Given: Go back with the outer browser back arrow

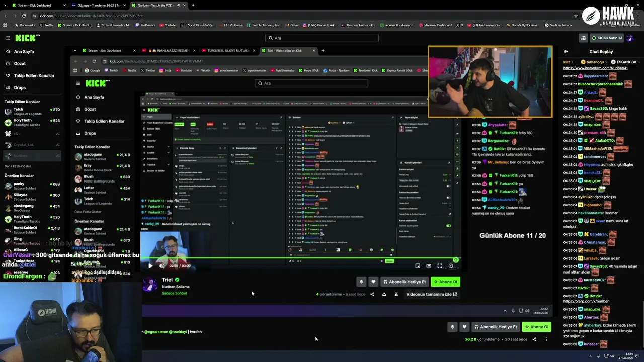Looking at the screenshot, I should pyautogui.click(x=6, y=16).
